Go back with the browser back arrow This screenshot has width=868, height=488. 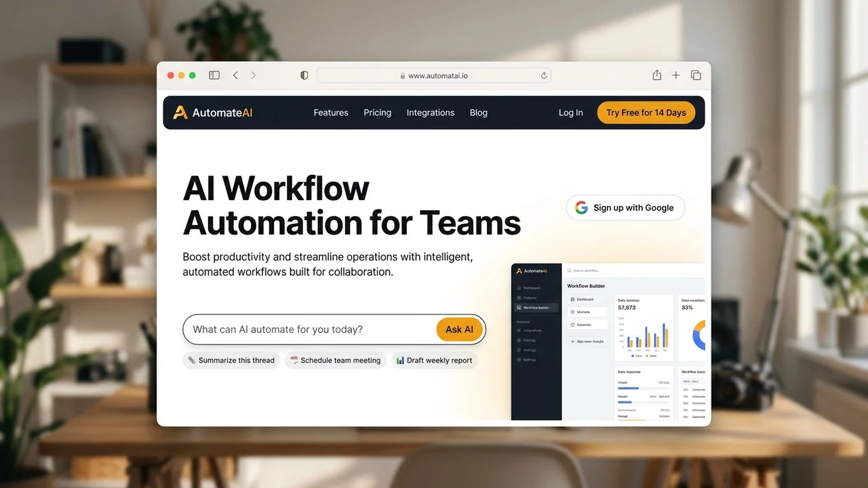[235, 75]
